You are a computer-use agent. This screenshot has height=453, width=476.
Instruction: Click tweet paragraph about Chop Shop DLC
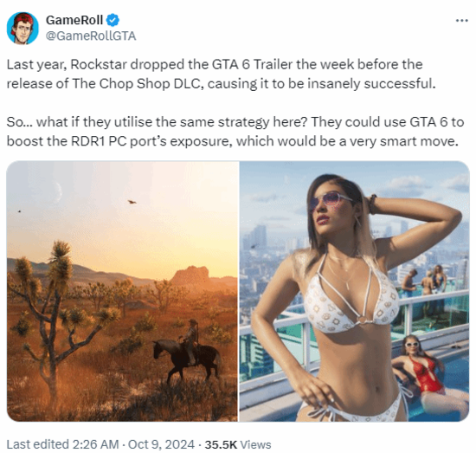click(x=221, y=74)
